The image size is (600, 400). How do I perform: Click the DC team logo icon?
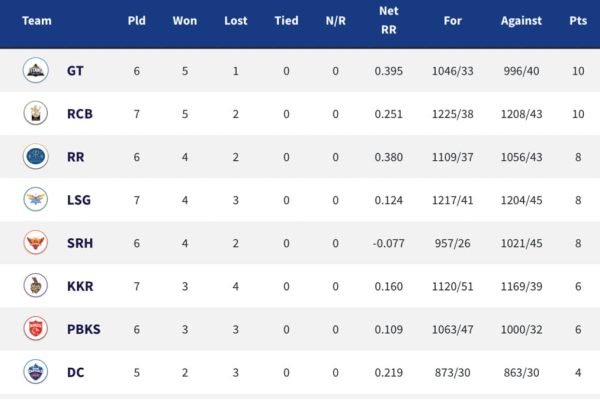click(x=36, y=372)
